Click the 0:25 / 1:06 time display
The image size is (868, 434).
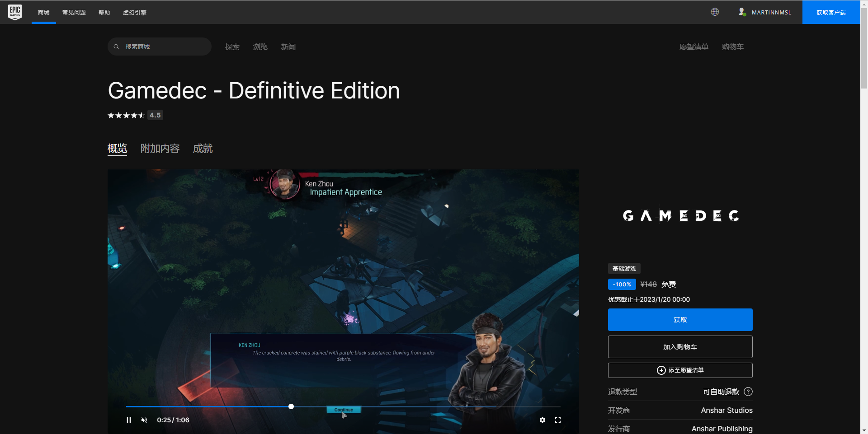point(173,420)
